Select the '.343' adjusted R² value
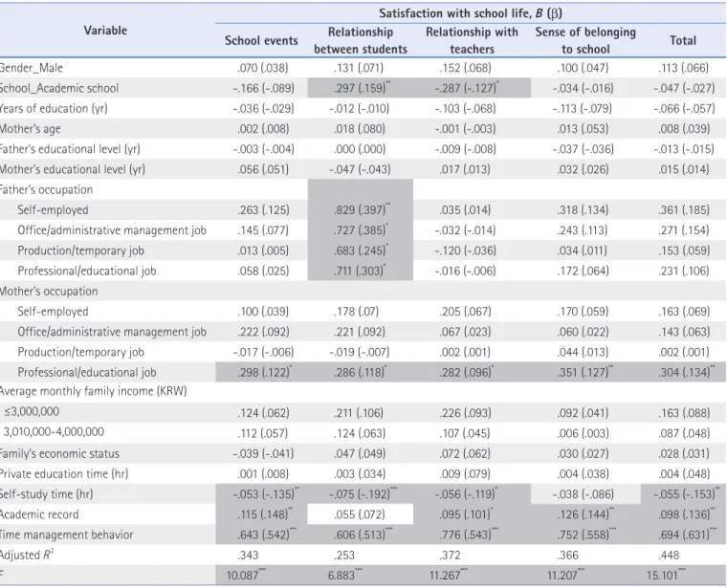The width and height of the screenshot is (727, 588). pyautogui.click(x=248, y=555)
